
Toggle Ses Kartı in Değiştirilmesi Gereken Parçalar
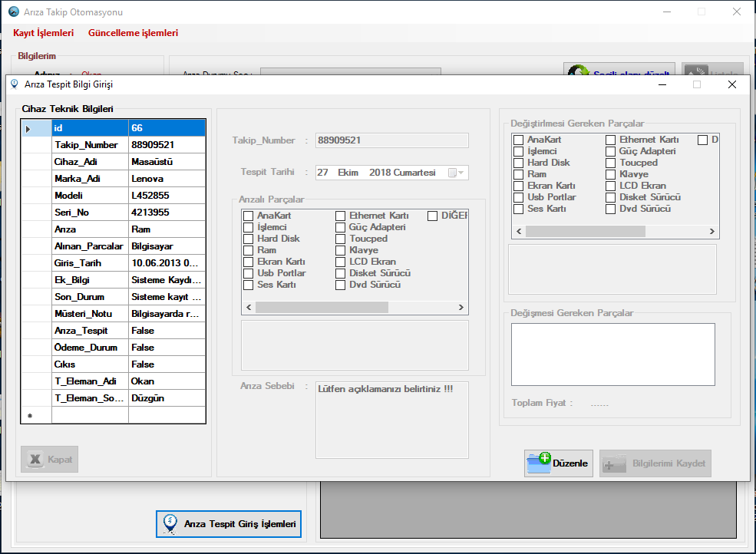point(518,209)
